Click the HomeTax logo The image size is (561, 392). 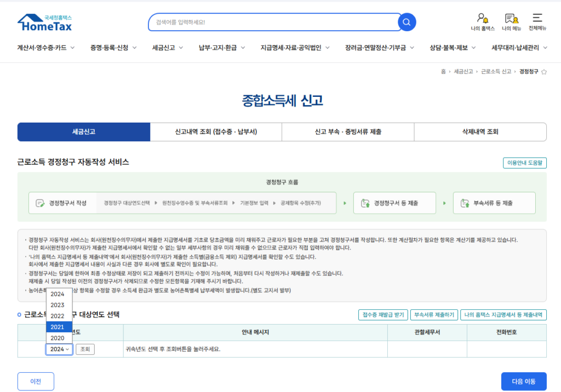click(44, 22)
